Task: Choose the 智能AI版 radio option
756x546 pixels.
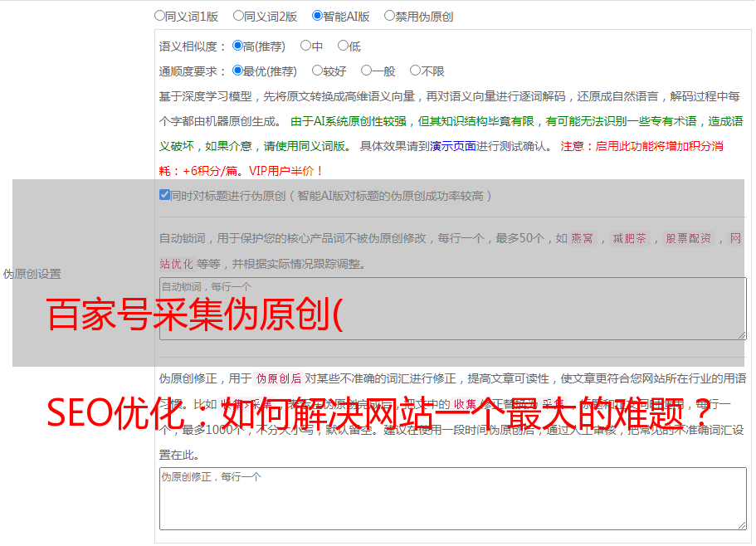Action: point(317,16)
